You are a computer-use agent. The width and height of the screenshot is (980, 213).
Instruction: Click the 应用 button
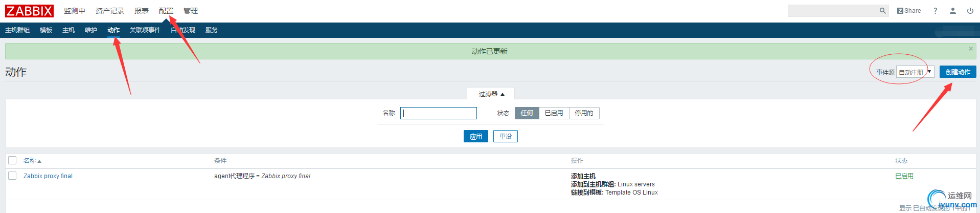pos(476,136)
